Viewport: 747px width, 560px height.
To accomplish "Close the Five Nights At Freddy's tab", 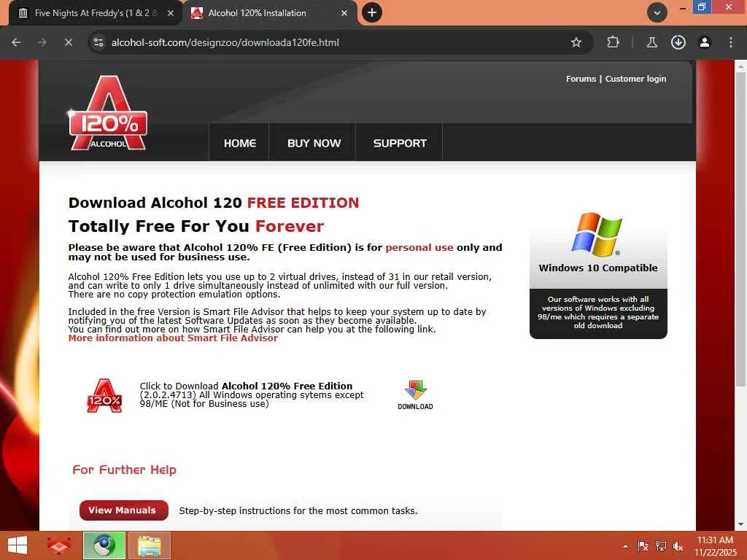I will click(171, 13).
